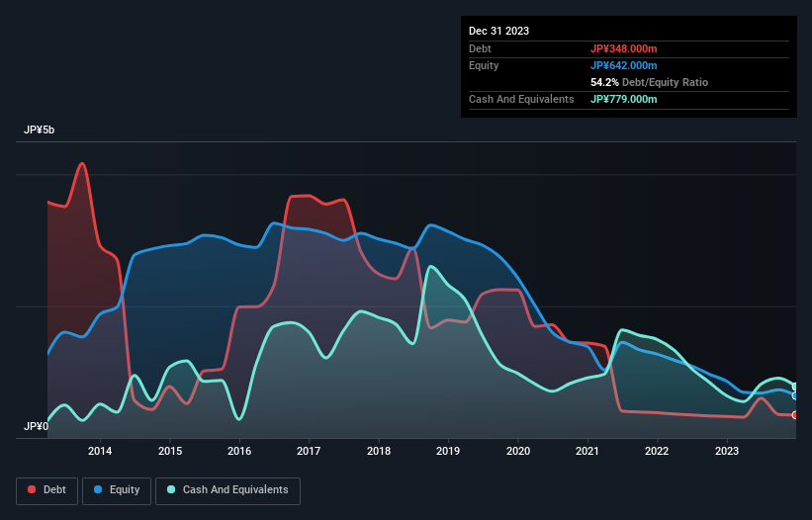Click the Equity value JP¥642.000m
The image size is (812, 520).
[623, 65]
